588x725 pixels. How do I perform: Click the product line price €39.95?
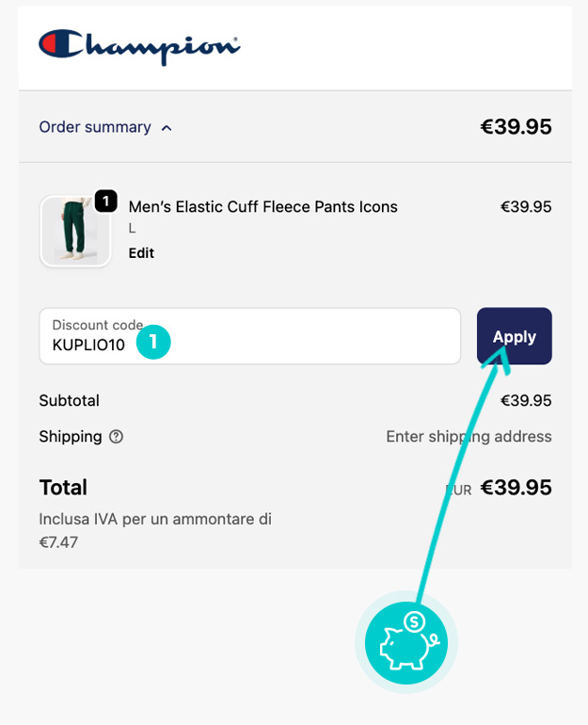pyautogui.click(x=525, y=207)
